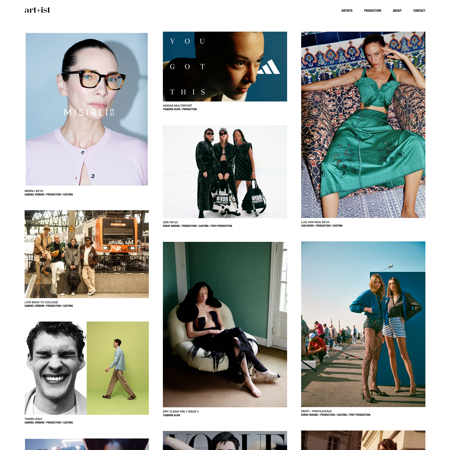This screenshot has height=450, width=450.
Task: Open the Production menu item
Action: [372, 11]
